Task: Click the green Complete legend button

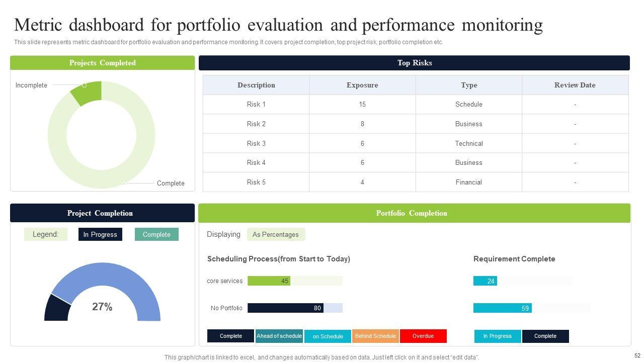Action: 156,234
